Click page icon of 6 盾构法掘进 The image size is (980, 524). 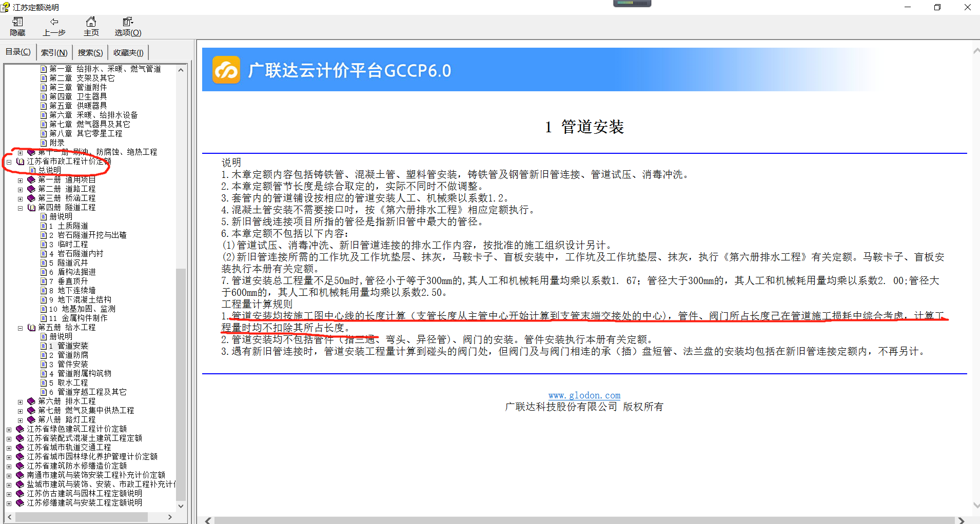(44, 272)
